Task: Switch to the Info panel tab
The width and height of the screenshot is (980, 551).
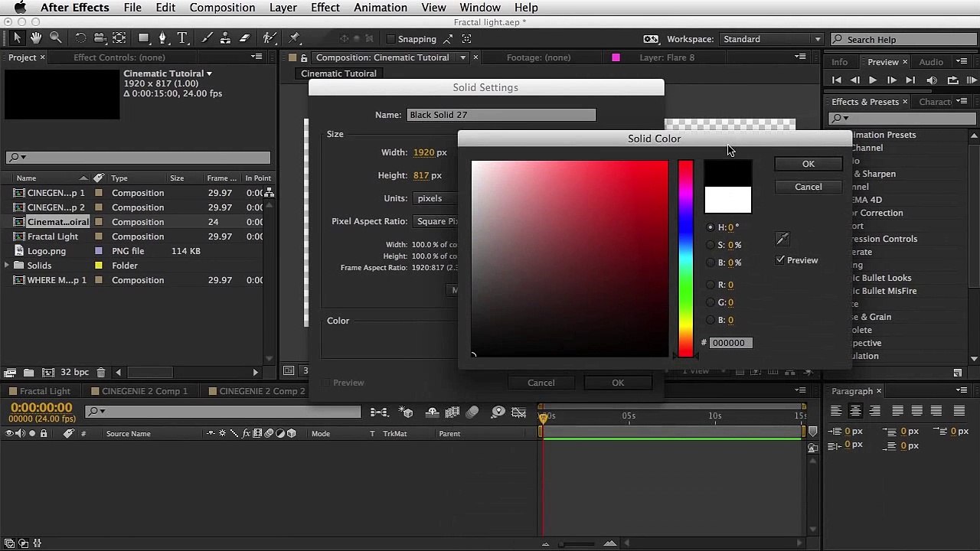Action: tap(840, 62)
